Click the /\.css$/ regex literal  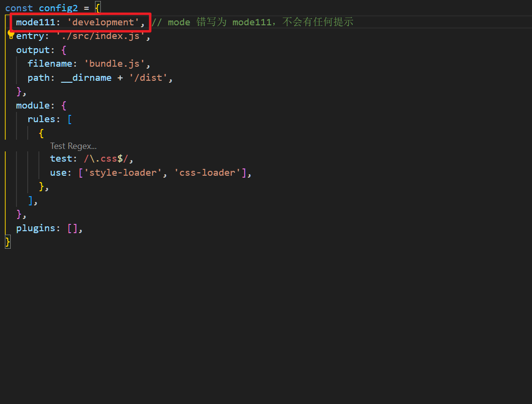tap(106, 159)
